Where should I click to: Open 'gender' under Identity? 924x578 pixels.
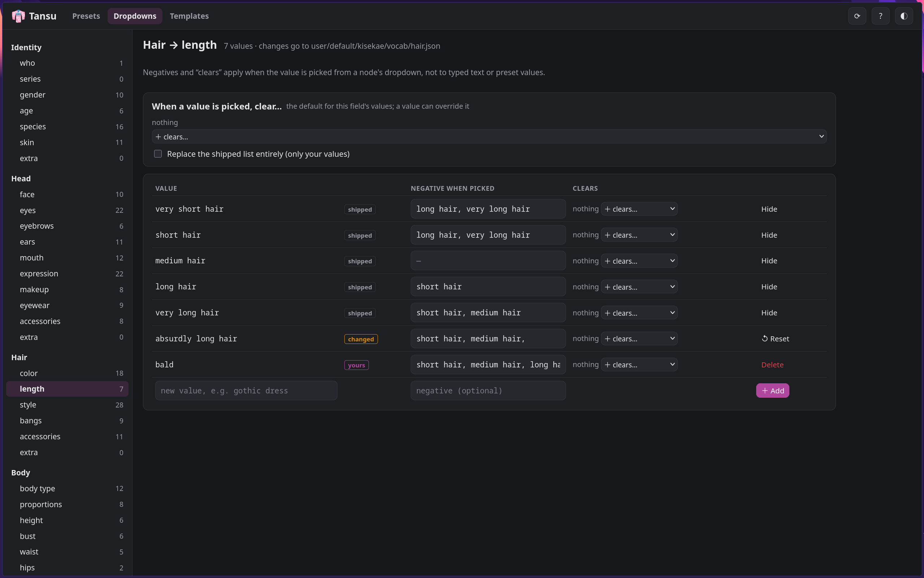pos(67,95)
